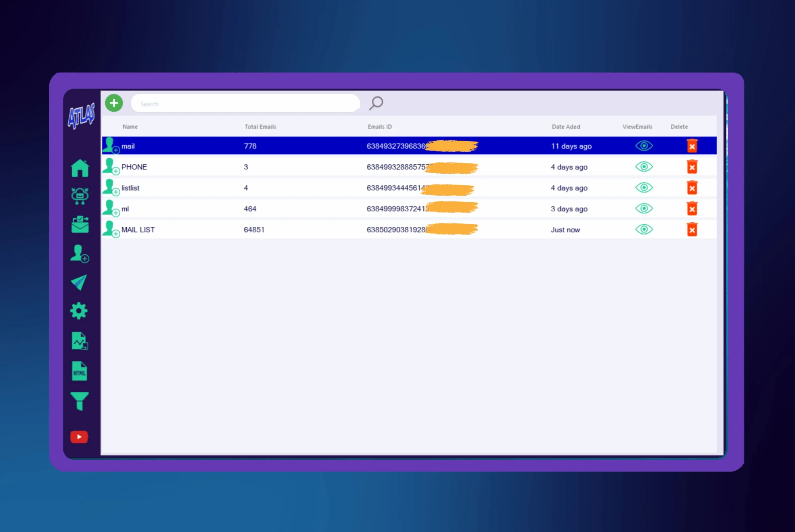Open the report chart document icon
This screenshot has height=532, width=795.
pyautogui.click(x=79, y=341)
